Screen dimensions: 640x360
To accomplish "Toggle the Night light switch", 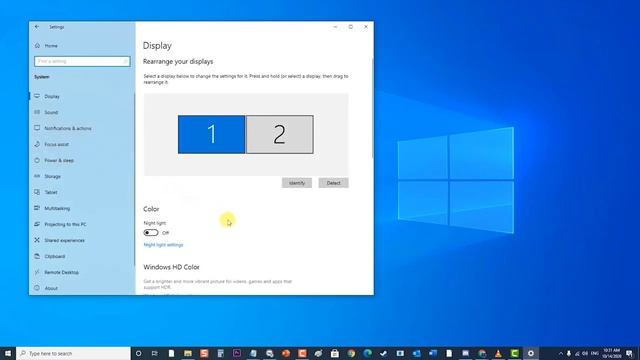I will [151, 233].
